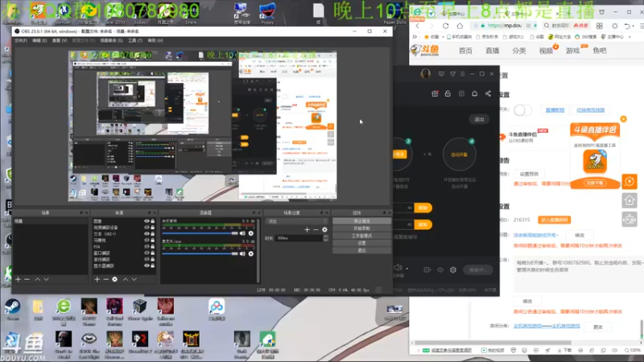Toggle visibility of 视频捕获设备 source
This screenshot has height=362, width=644.
(x=147, y=228)
